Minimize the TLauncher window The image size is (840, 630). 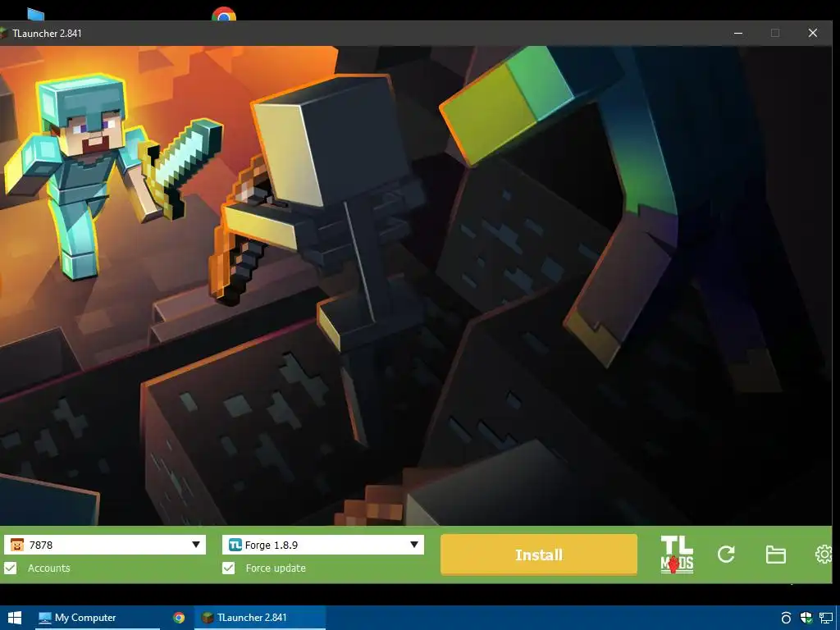738,33
